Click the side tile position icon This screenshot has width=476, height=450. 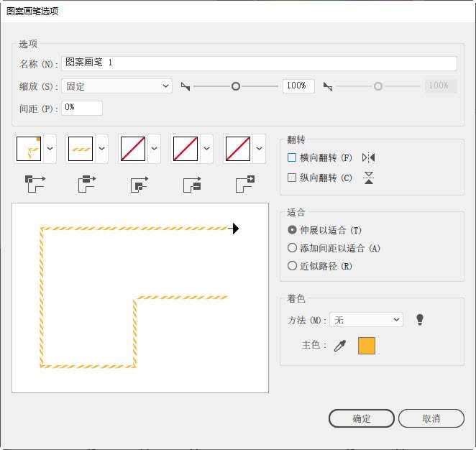(87, 184)
